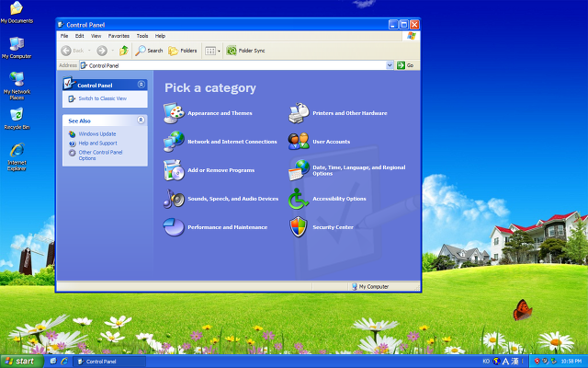
Task: Open the Back history dropdown arrow
Action: (x=89, y=51)
